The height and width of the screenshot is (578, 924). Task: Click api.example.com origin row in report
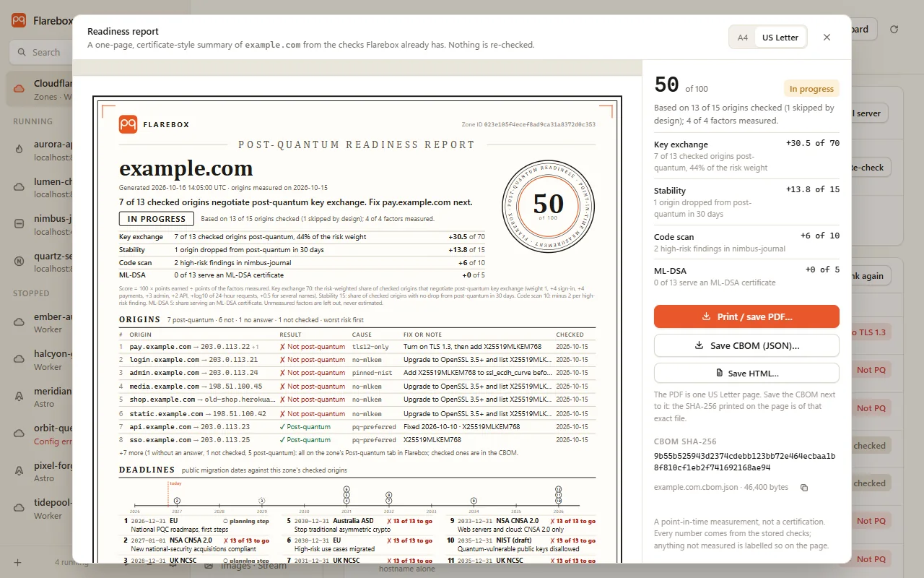[357, 427]
